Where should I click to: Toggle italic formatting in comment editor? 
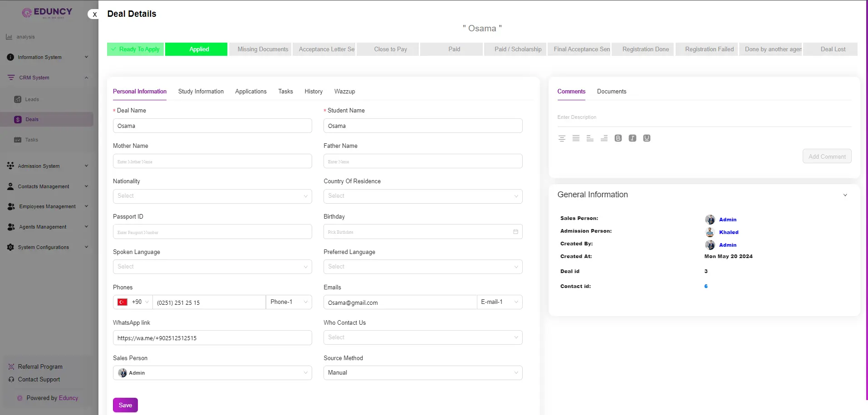632,138
